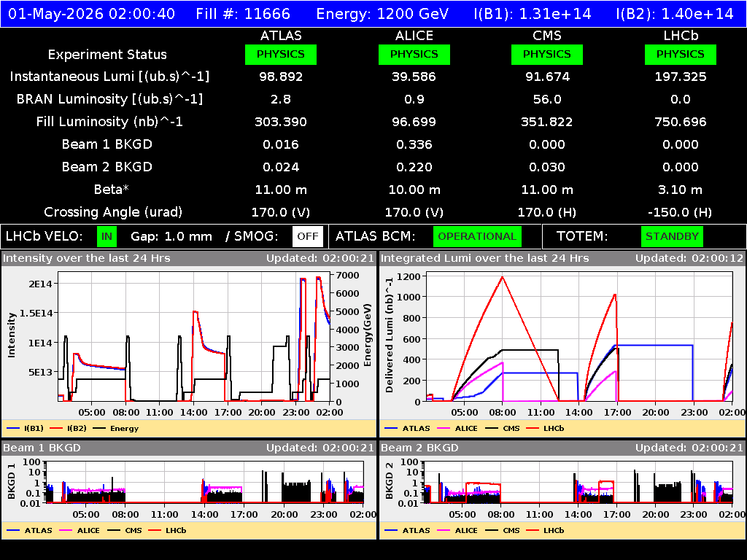Click CMS crossing angle 170.0 (H)
The height and width of the screenshot is (560, 747).
coord(547,212)
